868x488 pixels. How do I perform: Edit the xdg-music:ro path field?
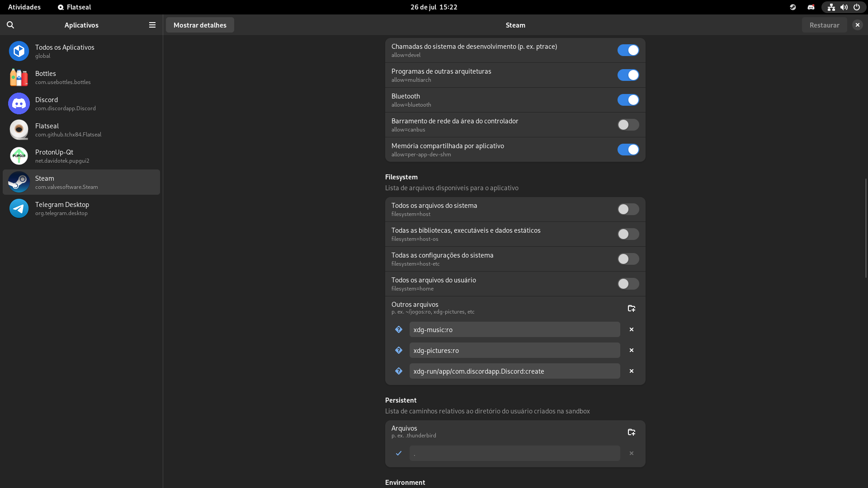click(x=514, y=329)
